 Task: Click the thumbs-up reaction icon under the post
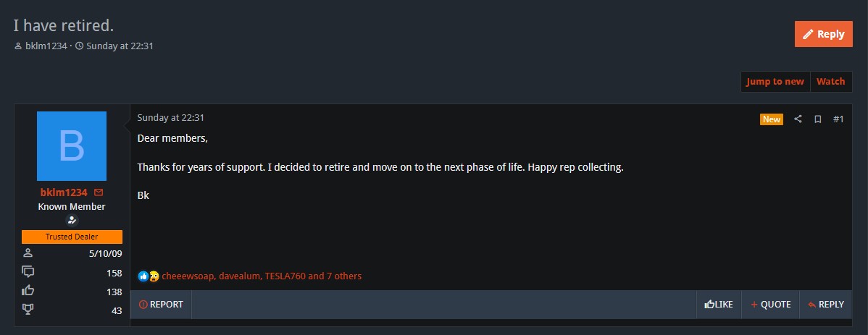click(x=143, y=276)
